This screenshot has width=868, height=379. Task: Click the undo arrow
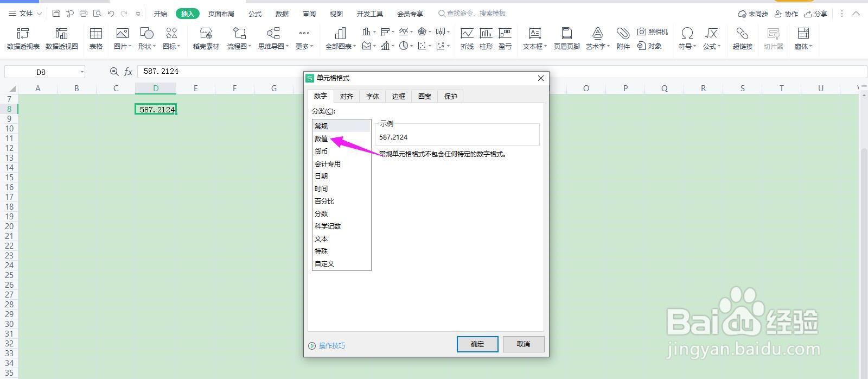click(111, 14)
